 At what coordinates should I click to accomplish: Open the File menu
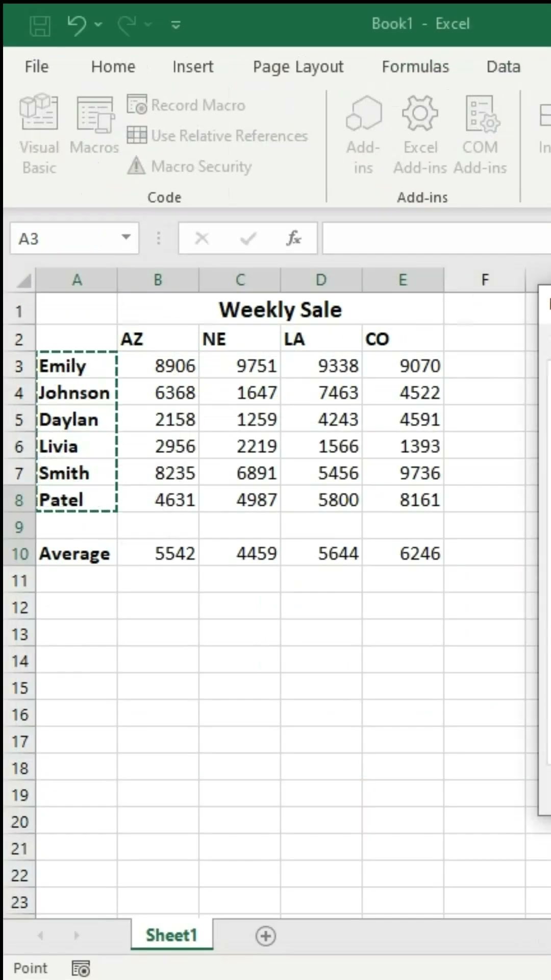point(37,67)
